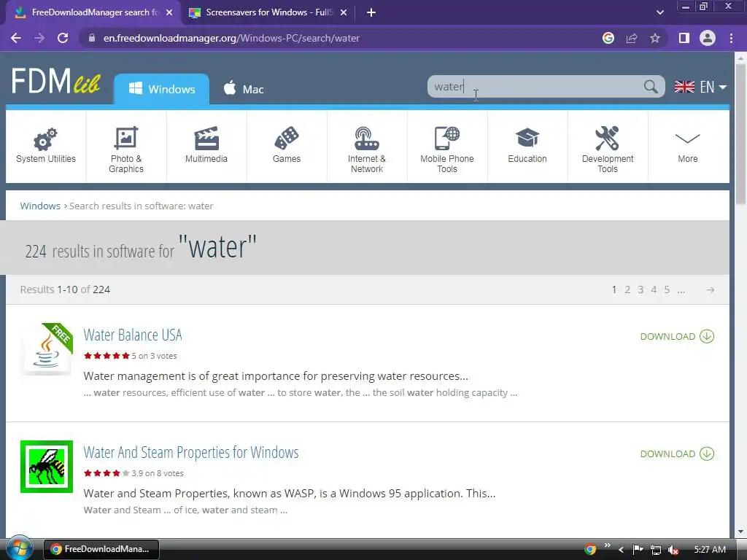Screen dimensions: 747x560
Task: Open a new browser tab
Action: coord(371,12)
